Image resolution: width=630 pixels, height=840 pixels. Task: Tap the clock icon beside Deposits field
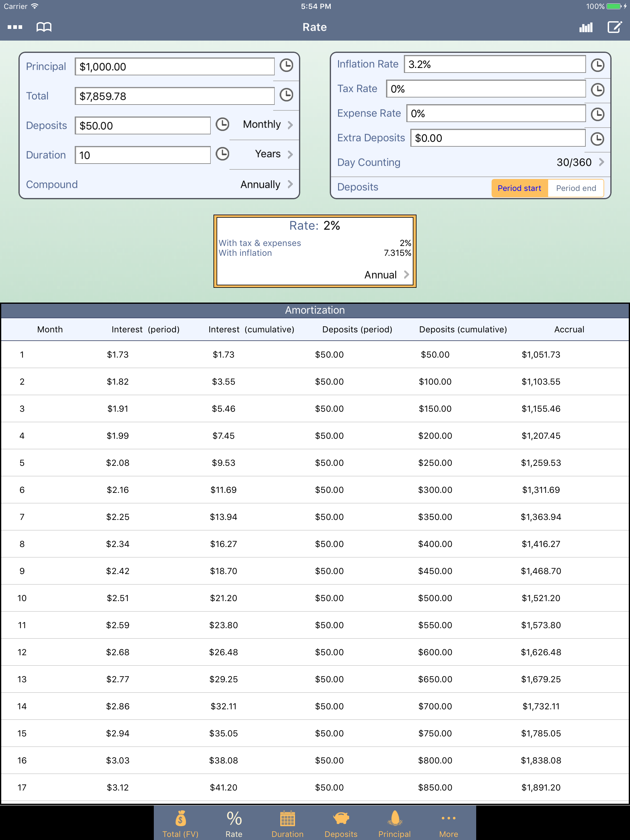tap(222, 124)
